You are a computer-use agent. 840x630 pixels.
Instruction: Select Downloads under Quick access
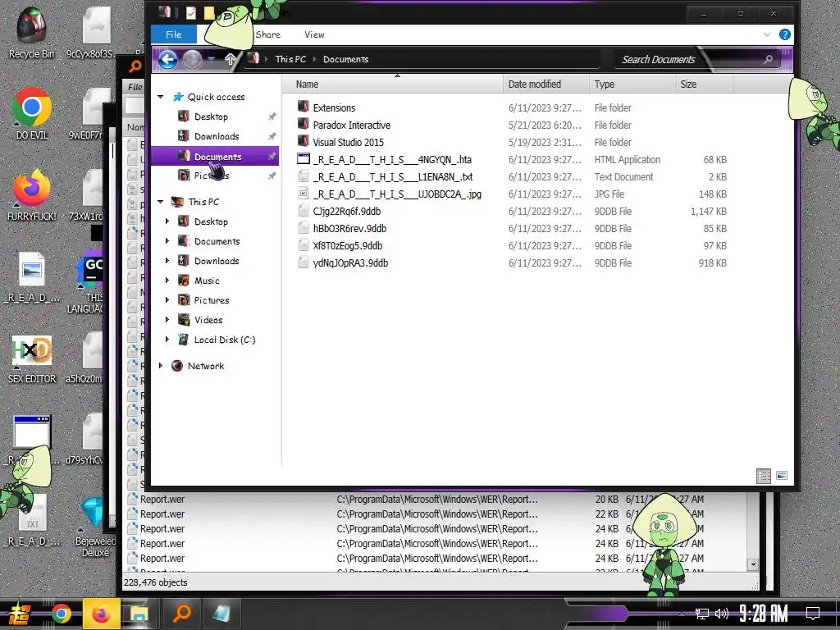pyautogui.click(x=217, y=137)
